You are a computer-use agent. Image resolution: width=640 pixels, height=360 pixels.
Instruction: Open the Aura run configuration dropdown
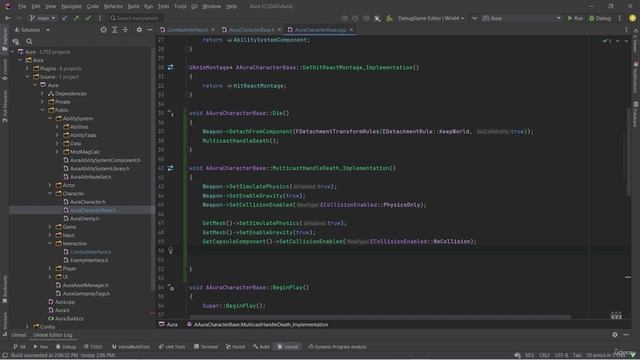point(522,18)
